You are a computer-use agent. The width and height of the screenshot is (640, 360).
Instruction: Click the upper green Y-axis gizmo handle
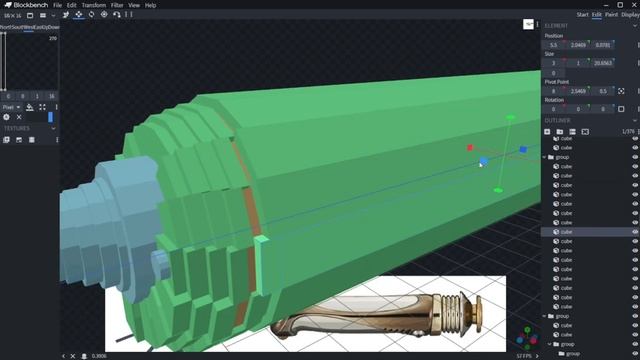[510, 118]
